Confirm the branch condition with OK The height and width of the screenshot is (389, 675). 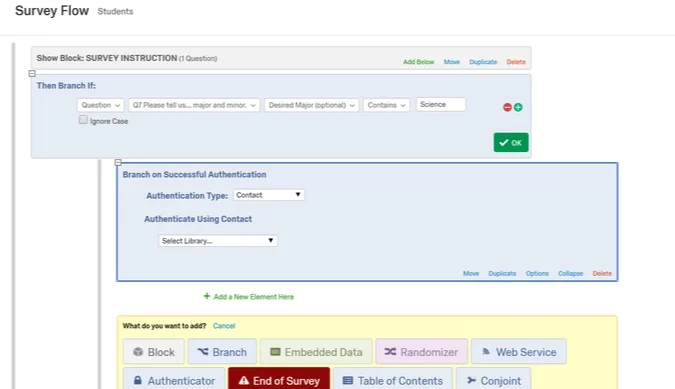click(511, 142)
